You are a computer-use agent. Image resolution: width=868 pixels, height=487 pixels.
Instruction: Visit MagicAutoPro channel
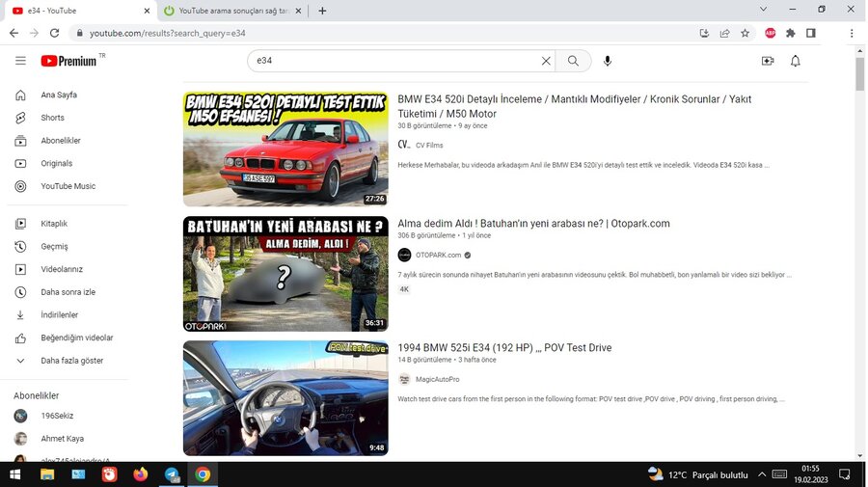pyautogui.click(x=437, y=380)
